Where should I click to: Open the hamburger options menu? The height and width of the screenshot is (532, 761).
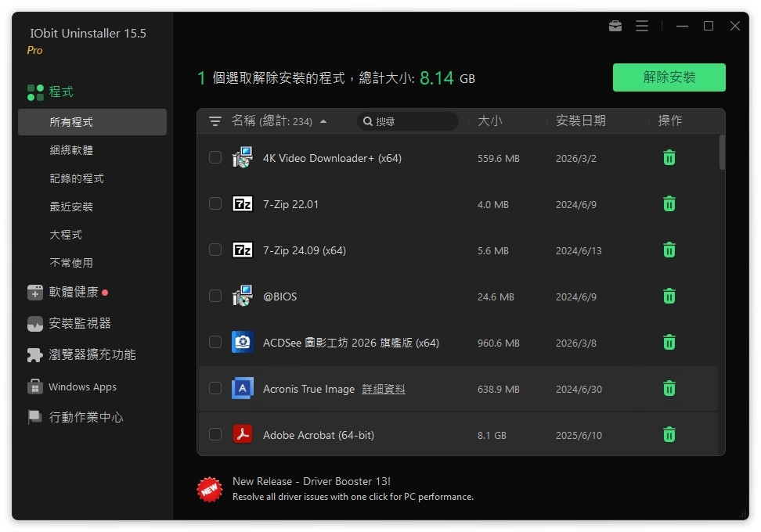(x=642, y=26)
